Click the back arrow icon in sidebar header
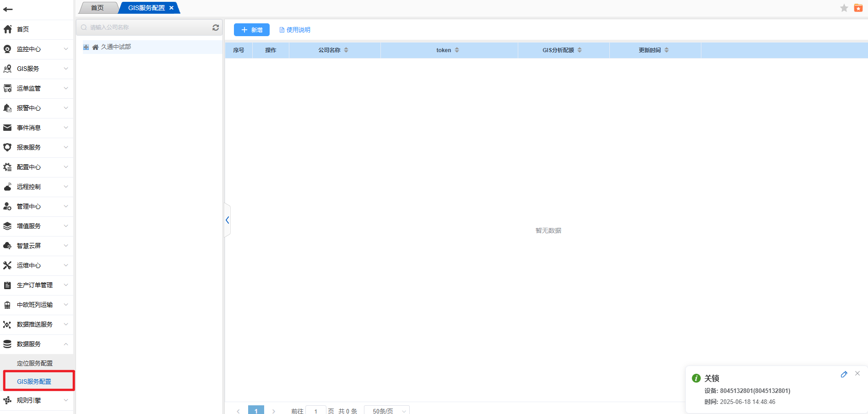 pos(8,9)
